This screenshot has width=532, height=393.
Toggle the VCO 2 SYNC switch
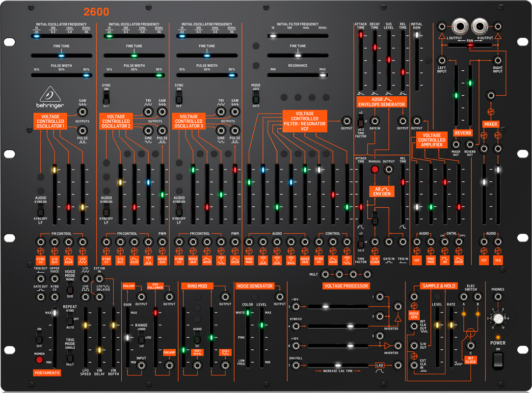pyautogui.click(x=106, y=96)
